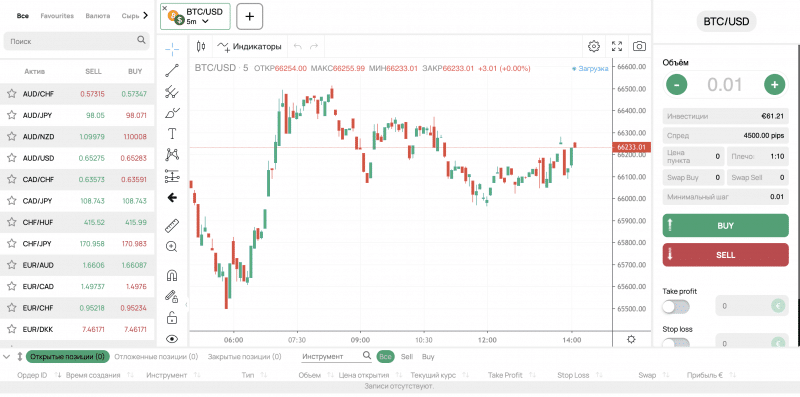800x397 pixels.
Task: Select the trend line drawing tool
Action: point(172,70)
